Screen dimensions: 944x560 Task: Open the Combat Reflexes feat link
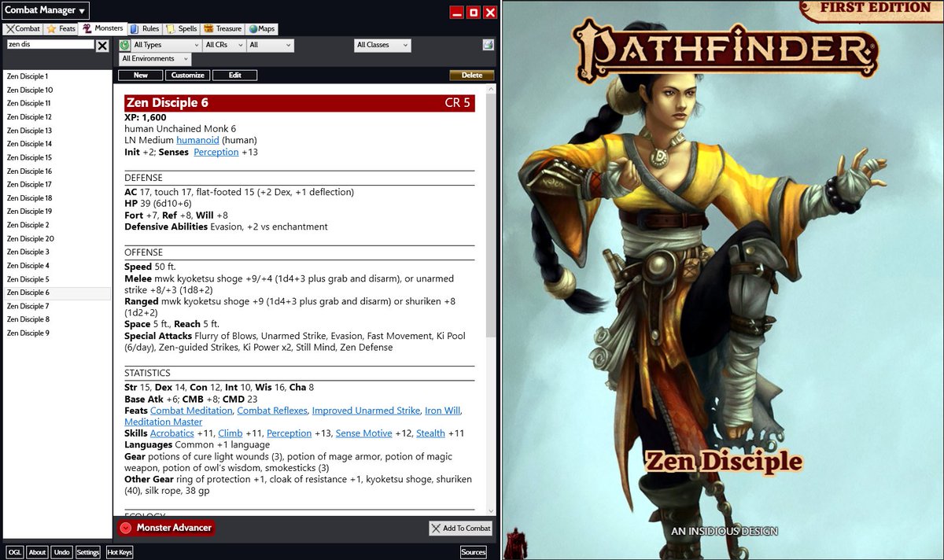(272, 411)
